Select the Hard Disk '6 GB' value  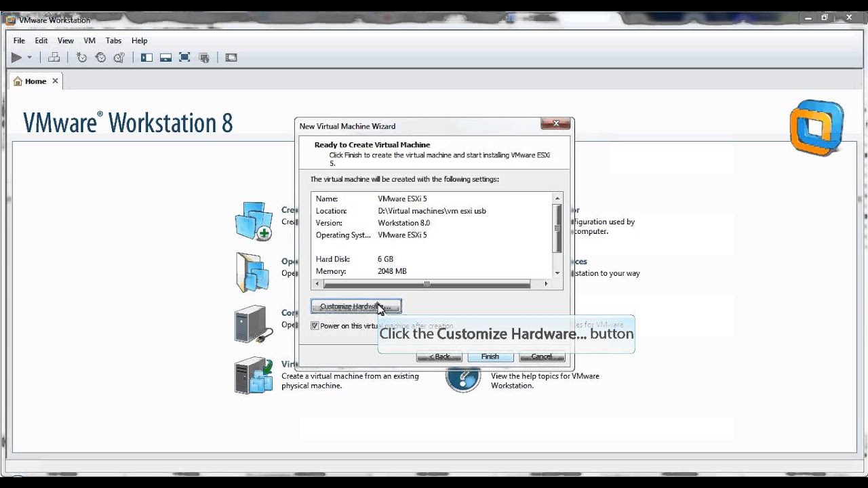pos(385,259)
